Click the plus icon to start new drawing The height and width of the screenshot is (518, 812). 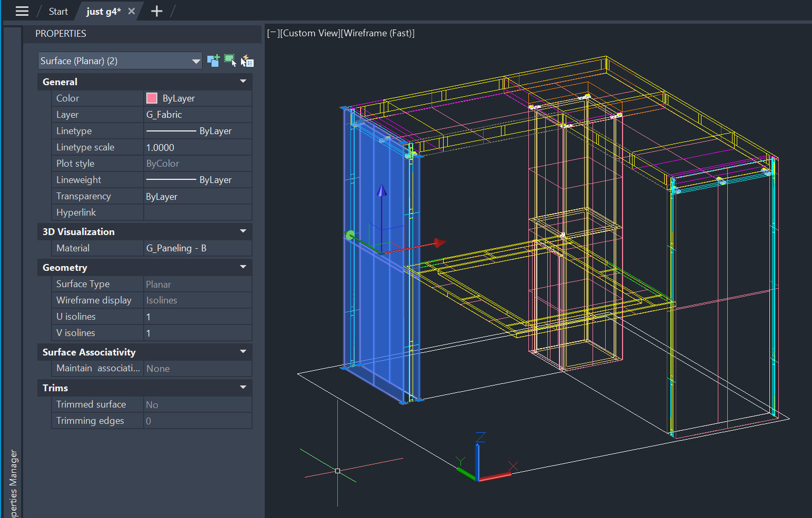click(x=156, y=11)
